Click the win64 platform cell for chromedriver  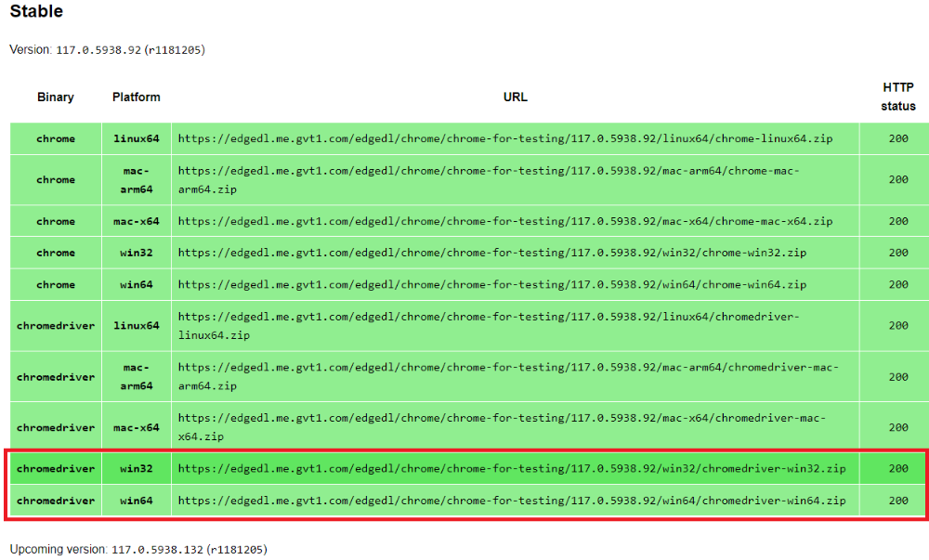[137, 501]
